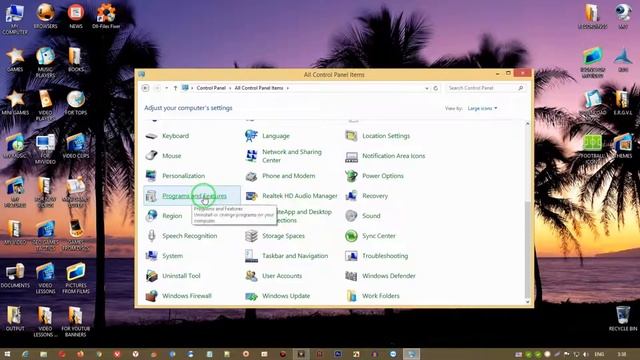Click the All Control Panel Items breadcrumb

tap(259, 88)
